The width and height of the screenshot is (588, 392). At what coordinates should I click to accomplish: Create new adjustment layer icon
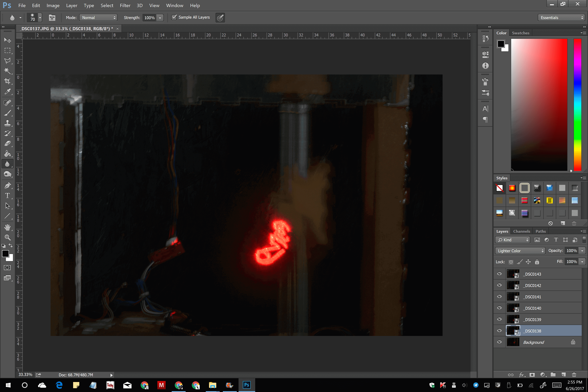[543, 375]
